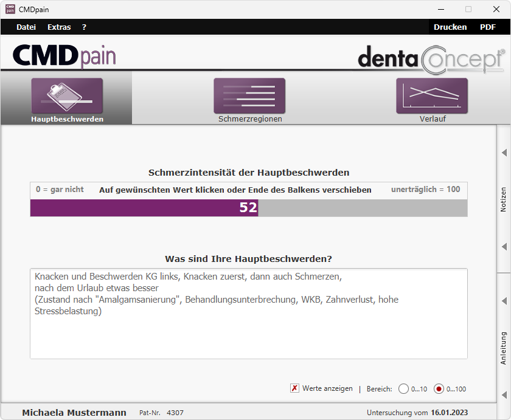
Task: Click the CMDpain logo
Action: click(x=64, y=56)
